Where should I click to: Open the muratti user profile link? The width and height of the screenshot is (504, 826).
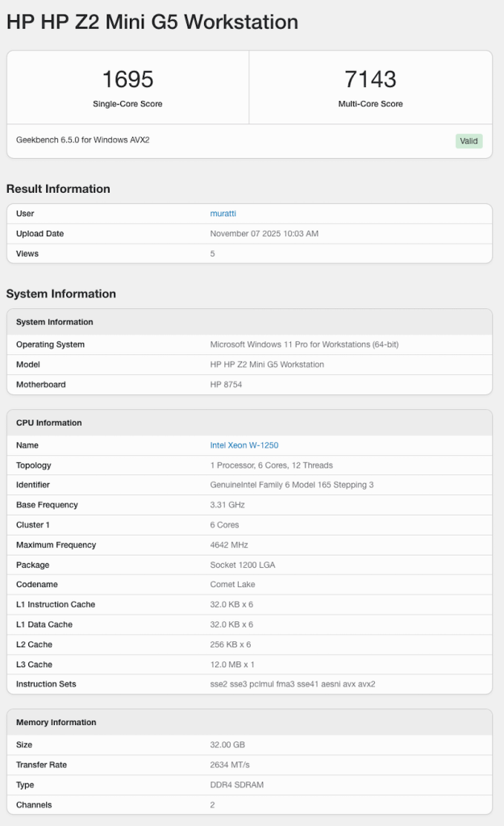click(x=223, y=214)
